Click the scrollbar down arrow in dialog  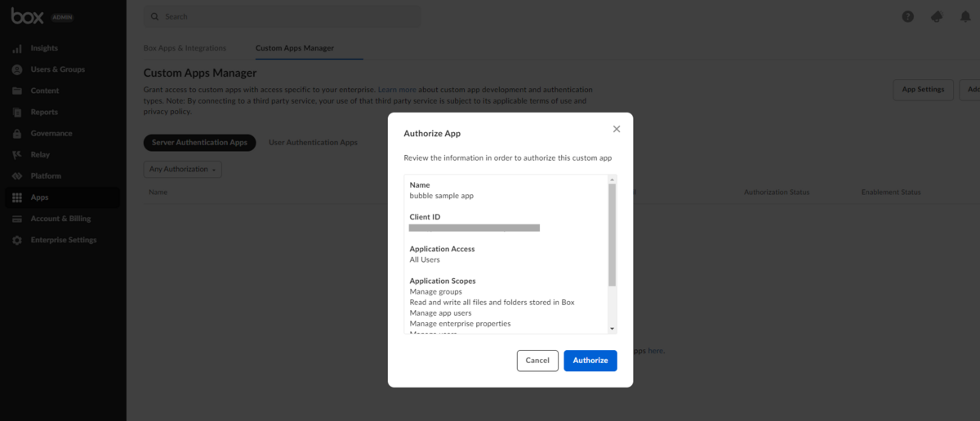(x=612, y=329)
